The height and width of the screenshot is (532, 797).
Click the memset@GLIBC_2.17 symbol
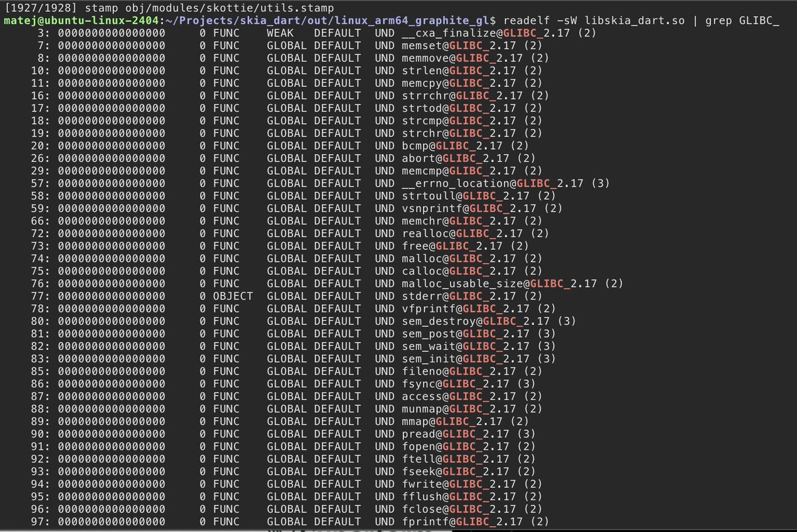(x=458, y=46)
